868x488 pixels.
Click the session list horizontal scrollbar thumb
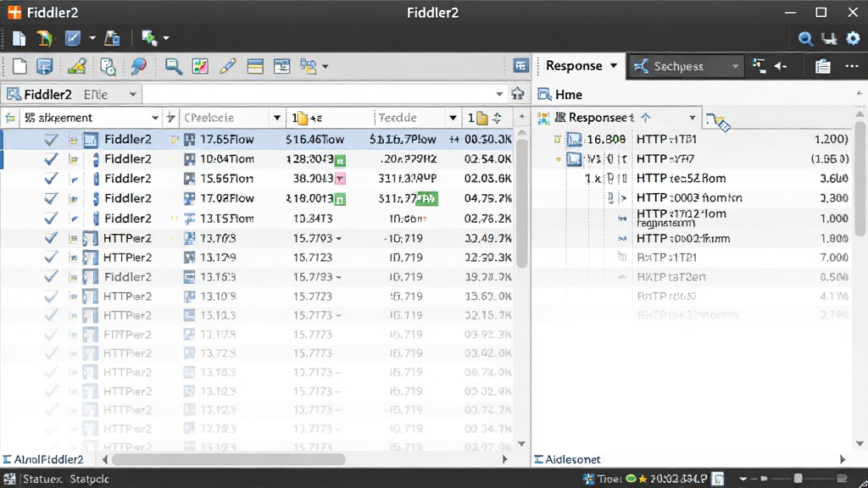229,459
